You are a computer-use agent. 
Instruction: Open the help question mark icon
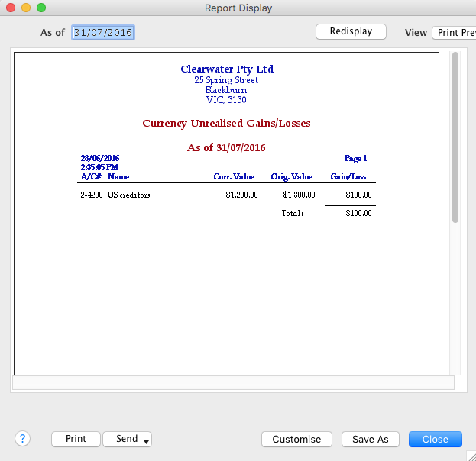click(22, 438)
